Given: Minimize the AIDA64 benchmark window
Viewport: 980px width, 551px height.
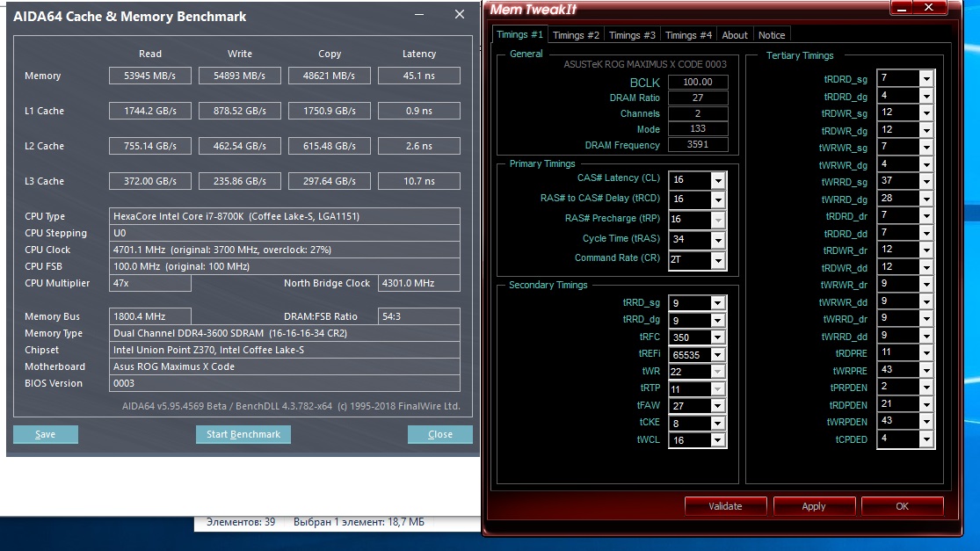Looking at the screenshot, I should click(x=418, y=14).
